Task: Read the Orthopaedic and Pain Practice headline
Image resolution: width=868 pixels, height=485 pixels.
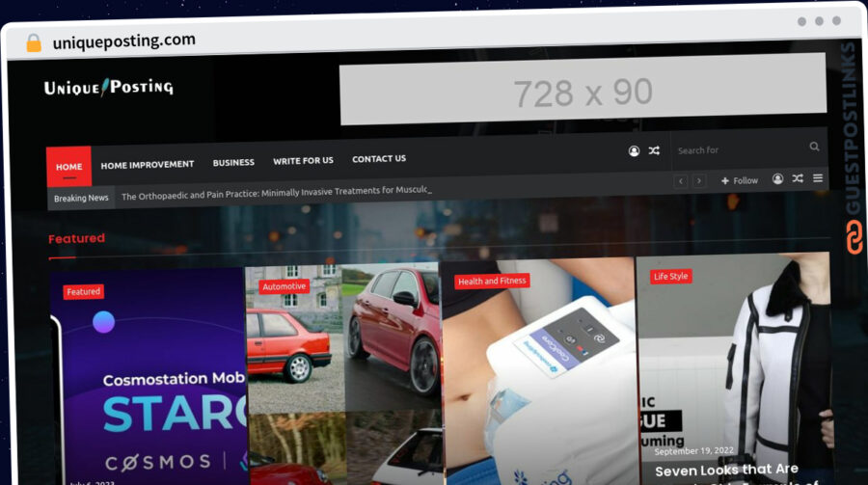Action: pos(276,193)
